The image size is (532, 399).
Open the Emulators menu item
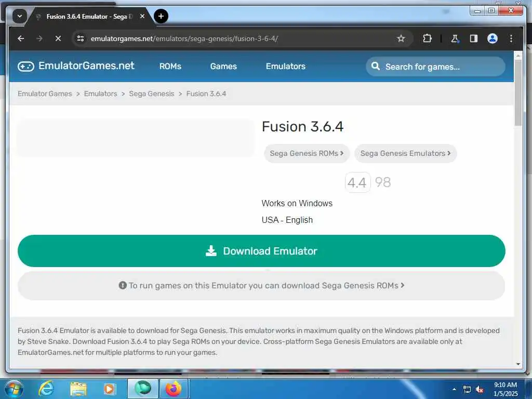pyautogui.click(x=286, y=66)
